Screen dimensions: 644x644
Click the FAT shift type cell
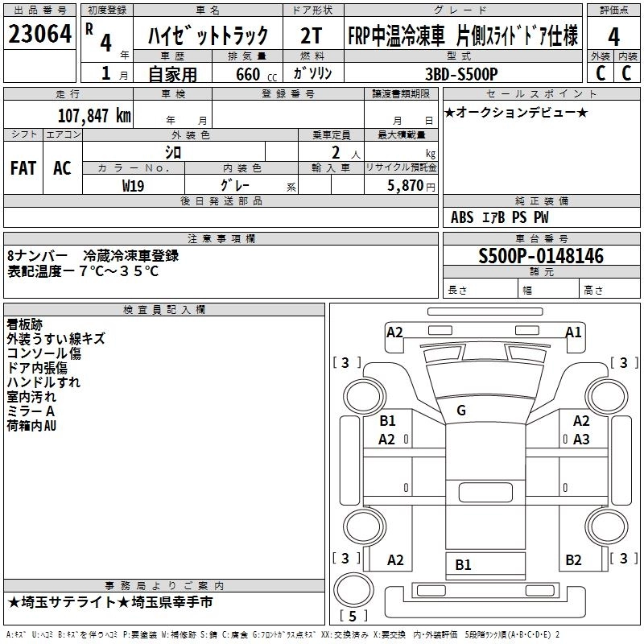[x=23, y=167]
